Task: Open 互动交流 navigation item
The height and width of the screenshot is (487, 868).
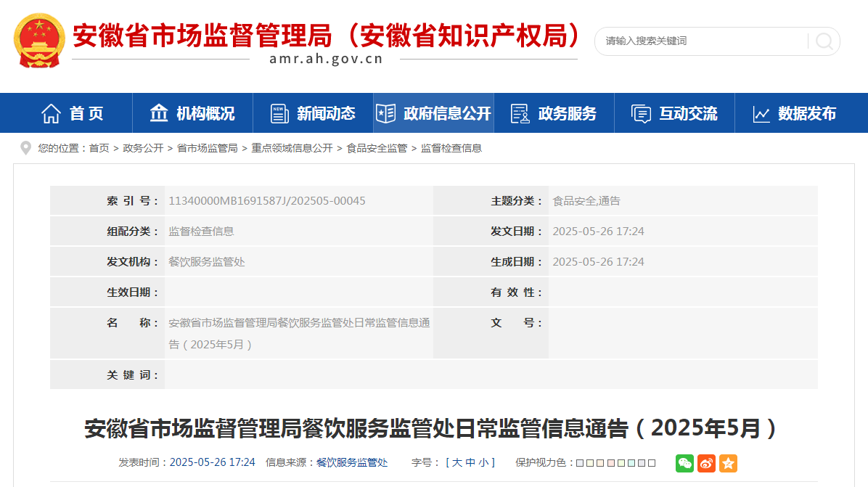Action: pyautogui.click(x=674, y=113)
